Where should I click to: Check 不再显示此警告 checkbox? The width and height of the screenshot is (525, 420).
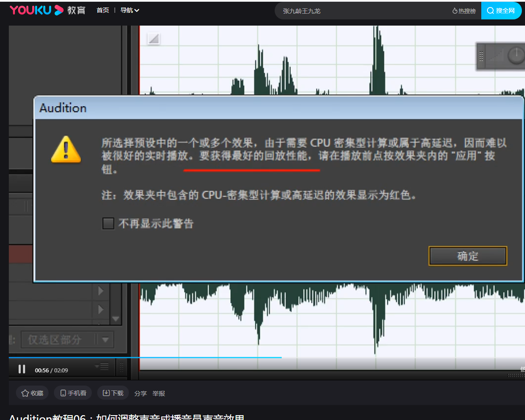coord(108,223)
